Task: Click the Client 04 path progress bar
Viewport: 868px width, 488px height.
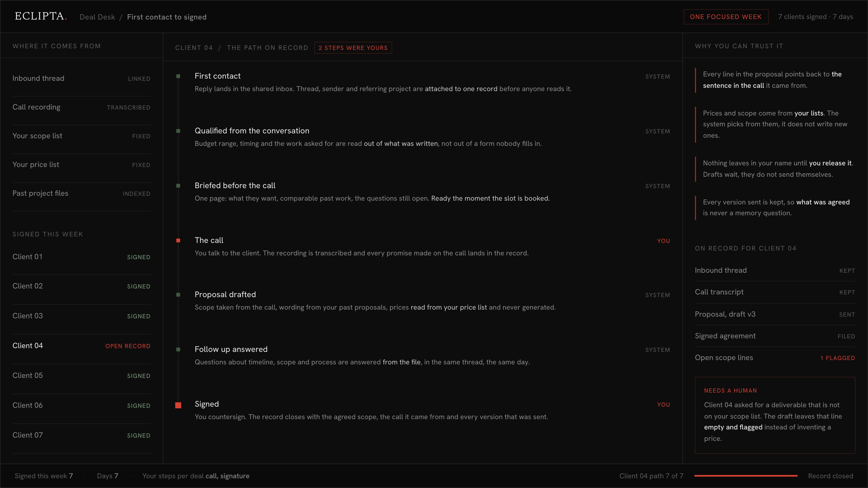Action: (x=746, y=476)
